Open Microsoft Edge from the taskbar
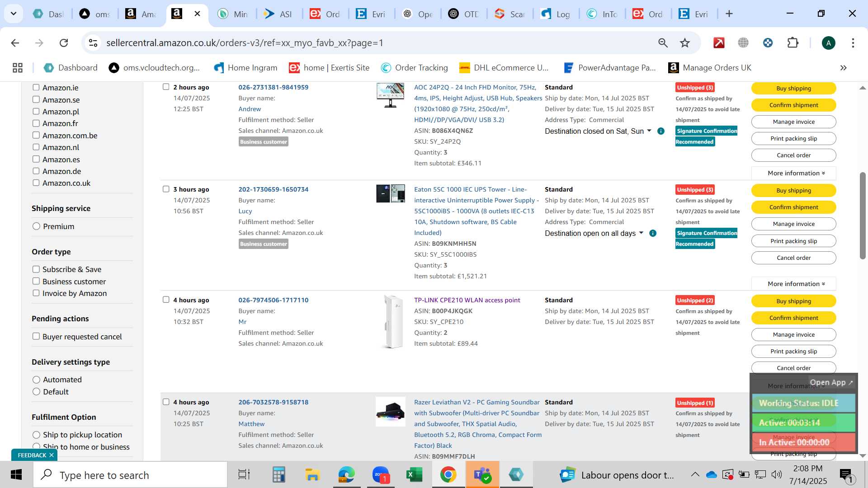Image resolution: width=868 pixels, height=488 pixels. coord(346,475)
